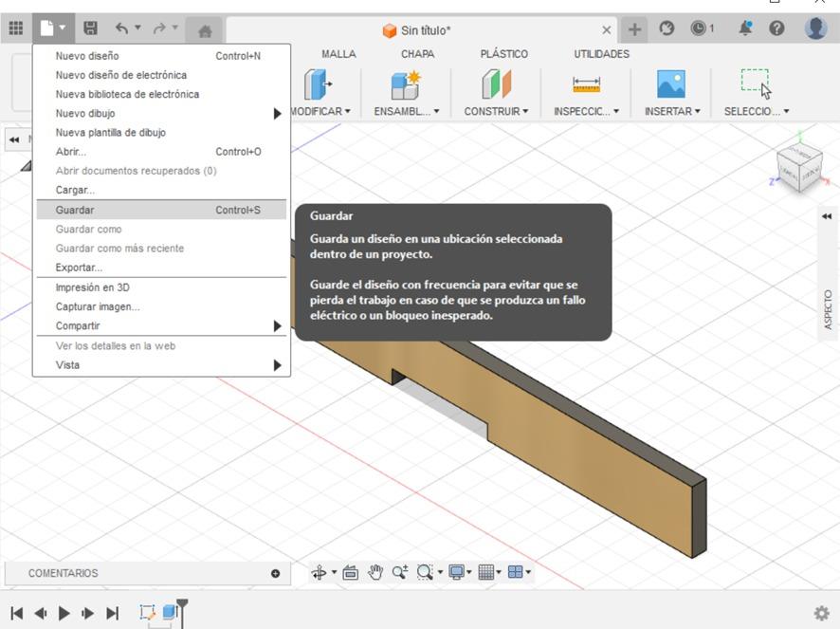Click the timeline end position marker
This screenshot has width=840, height=629.
[x=182, y=612]
